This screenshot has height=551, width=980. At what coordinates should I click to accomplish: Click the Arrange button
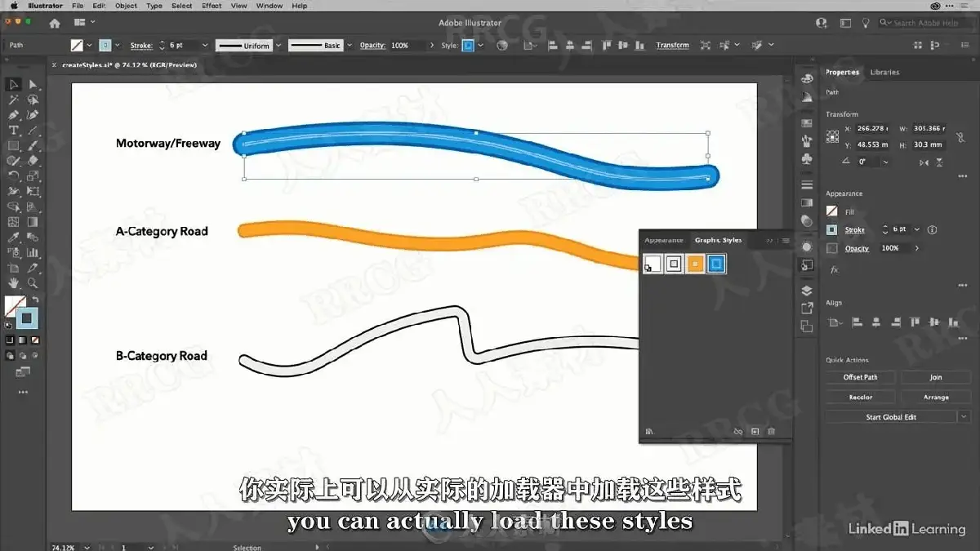point(936,397)
